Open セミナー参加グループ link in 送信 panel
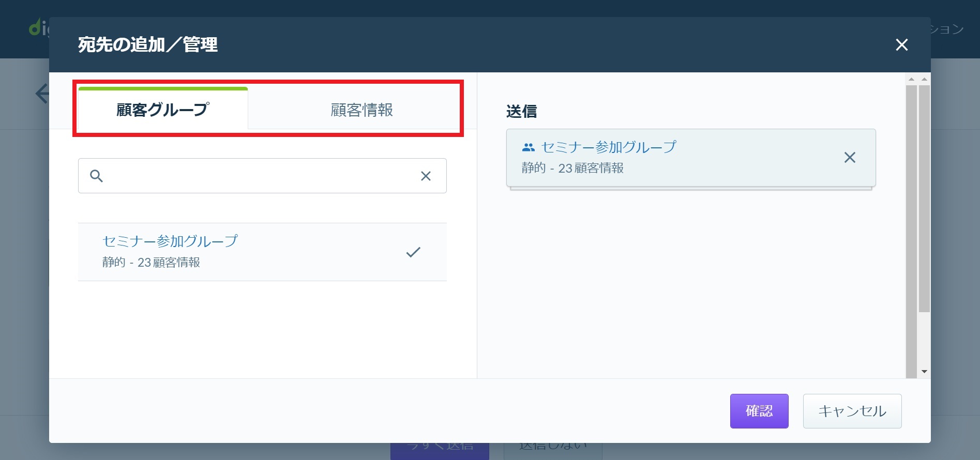This screenshot has height=460, width=980. pyautogui.click(x=608, y=147)
